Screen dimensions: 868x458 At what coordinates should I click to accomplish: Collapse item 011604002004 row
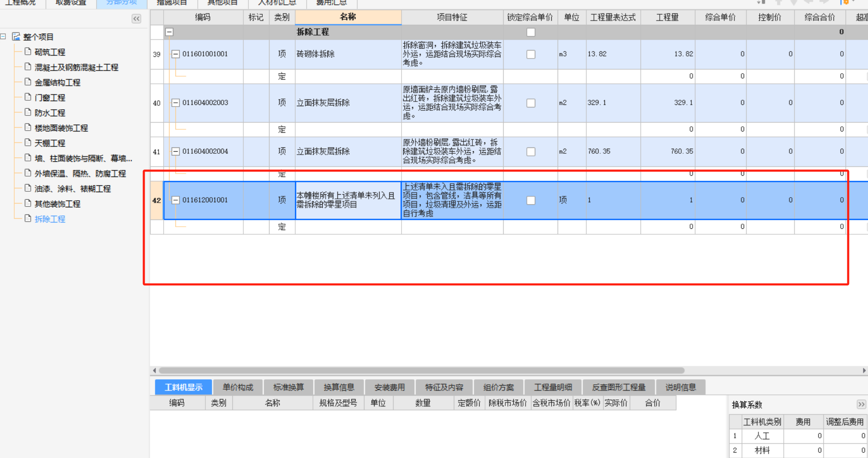pyautogui.click(x=175, y=151)
